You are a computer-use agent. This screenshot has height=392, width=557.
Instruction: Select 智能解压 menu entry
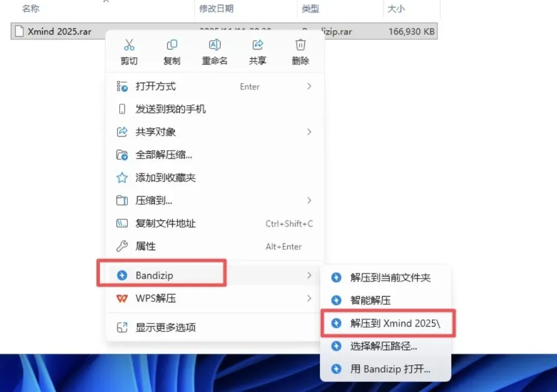(x=386, y=300)
